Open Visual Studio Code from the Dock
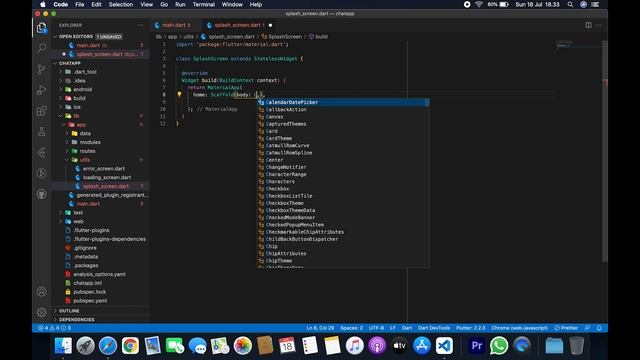640x360 pixels. tap(444, 346)
